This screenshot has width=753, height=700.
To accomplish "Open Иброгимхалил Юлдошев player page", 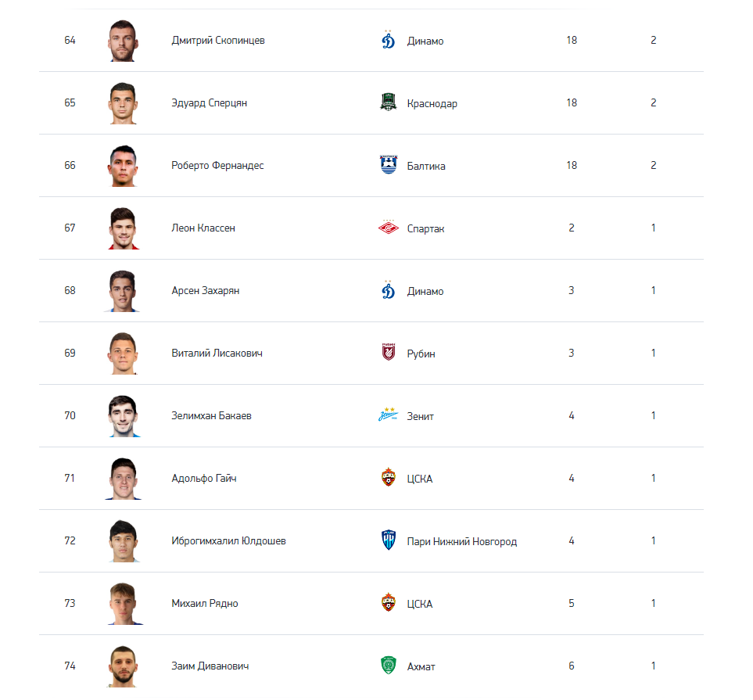I will tap(228, 541).
